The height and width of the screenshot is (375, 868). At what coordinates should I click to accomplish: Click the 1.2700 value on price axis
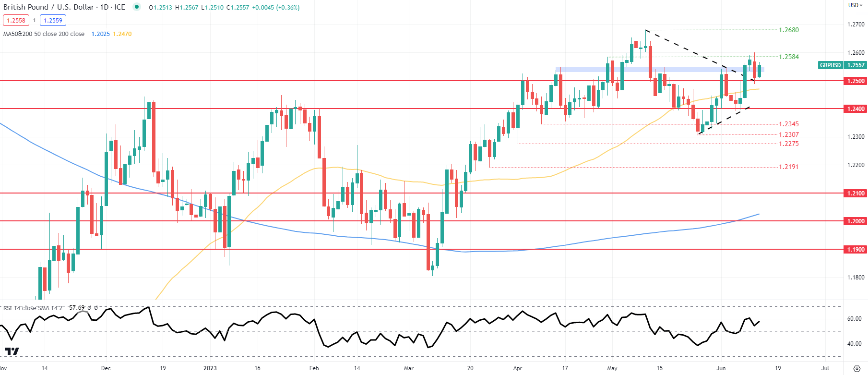pos(856,24)
